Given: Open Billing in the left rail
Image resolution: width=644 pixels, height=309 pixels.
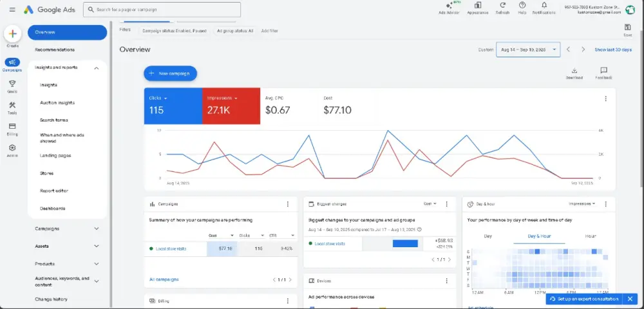Looking at the screenshot, I should click(12, 127).
